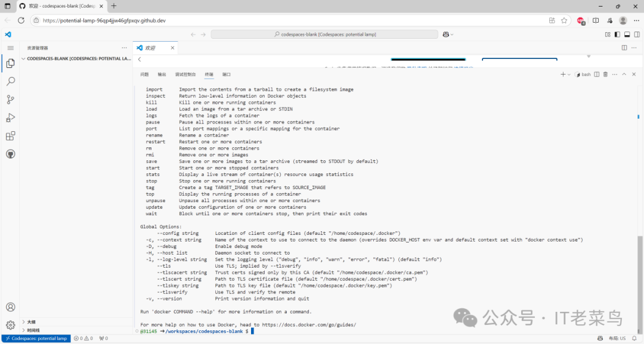The width and height of the screenshot is (644, 344).
Task: Split the terminal pane
Action: coord(597,75)
